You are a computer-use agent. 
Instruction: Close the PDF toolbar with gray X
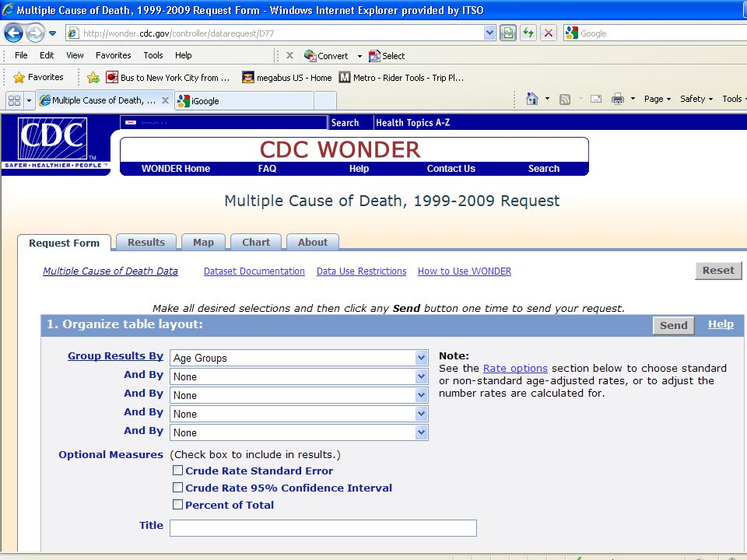point(289,55)
